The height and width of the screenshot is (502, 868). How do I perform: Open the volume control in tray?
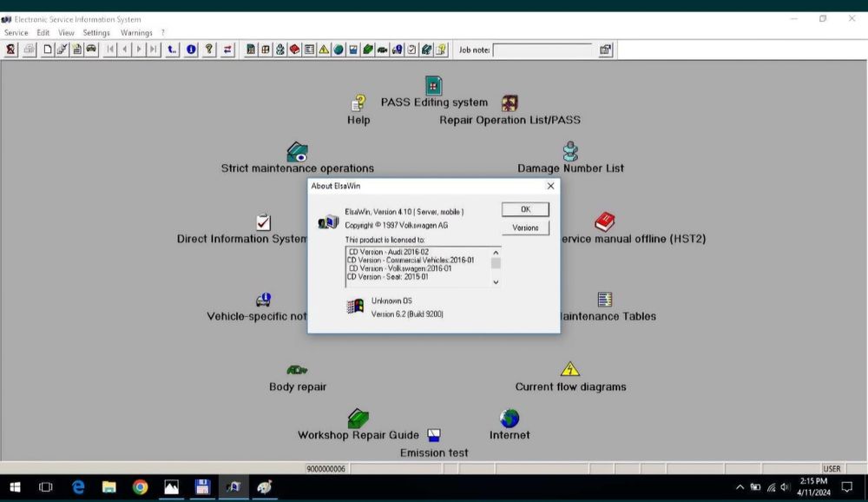(x=785, y=487)
